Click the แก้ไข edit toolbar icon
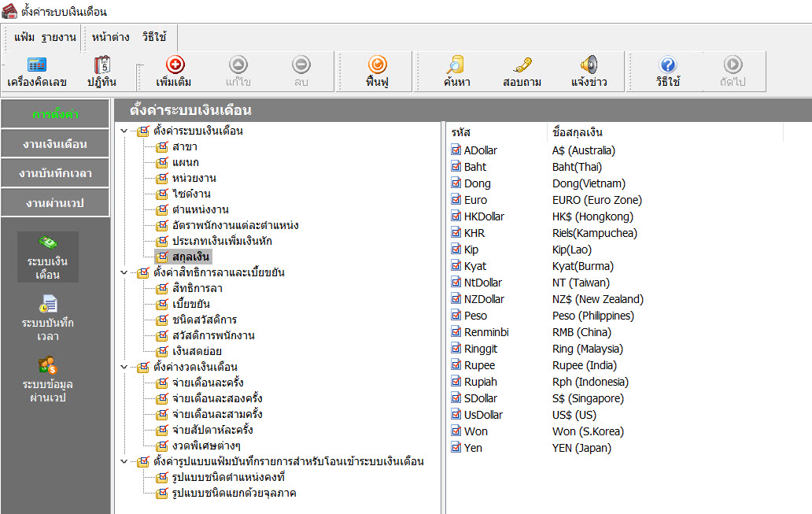812x514 pixels. (238, 65)
